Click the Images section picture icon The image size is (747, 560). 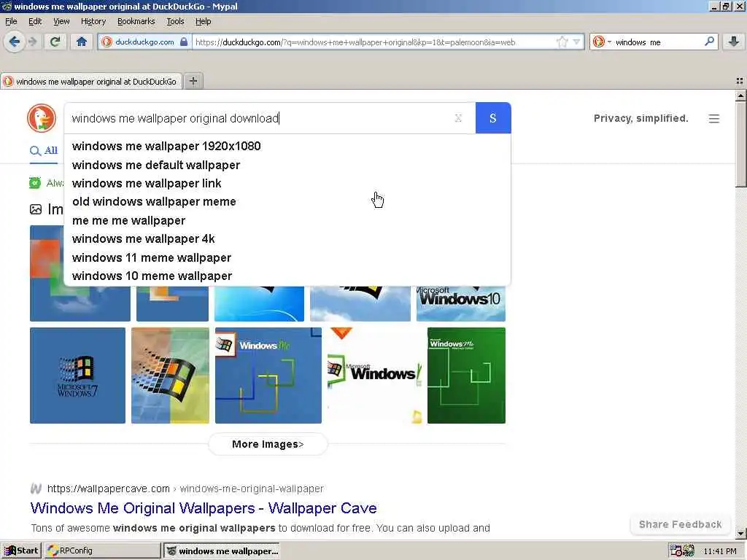point(36,209)
